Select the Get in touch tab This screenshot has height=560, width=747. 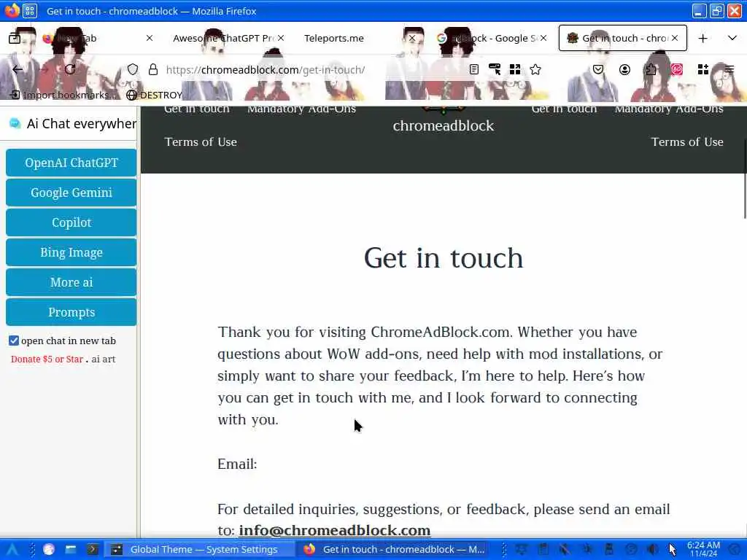point(623,38)
